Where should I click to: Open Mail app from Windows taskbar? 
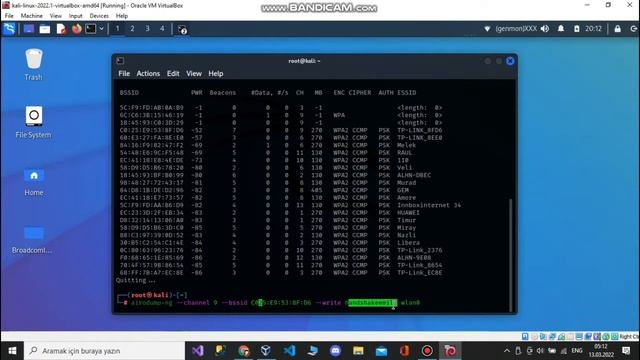click(381, 351)
